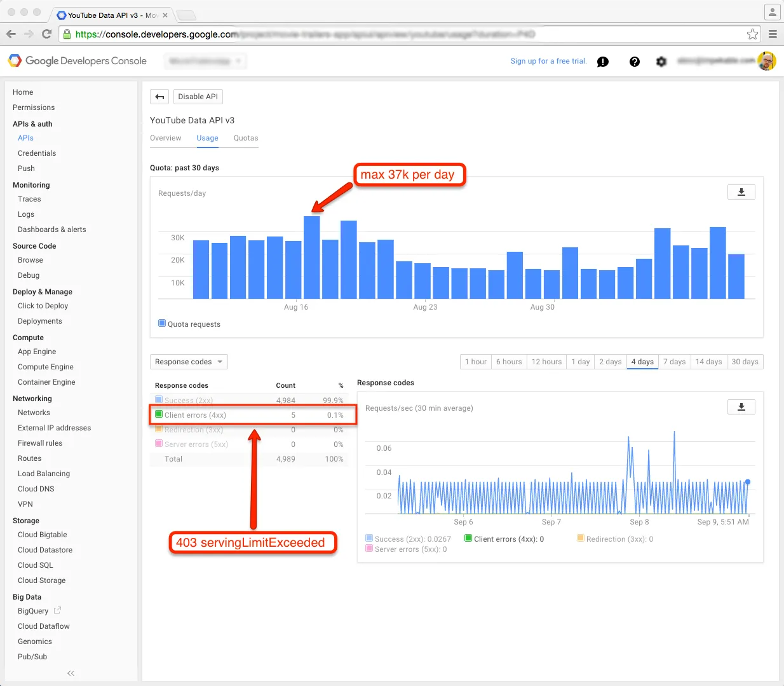Click the Google Developers Console logo
Viewport: 784px width, 686px height.
click(77, 61)
